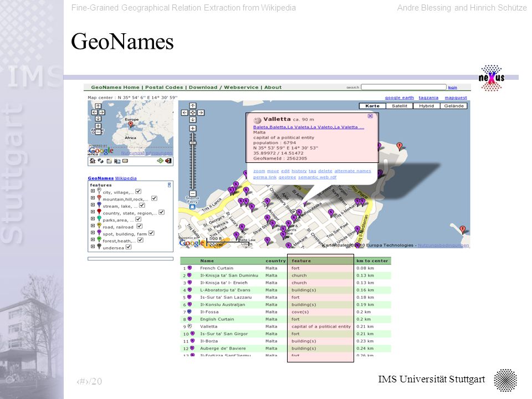Open the tagzania link
Screen dimensions: 532x399
click(x=428, y=98)
